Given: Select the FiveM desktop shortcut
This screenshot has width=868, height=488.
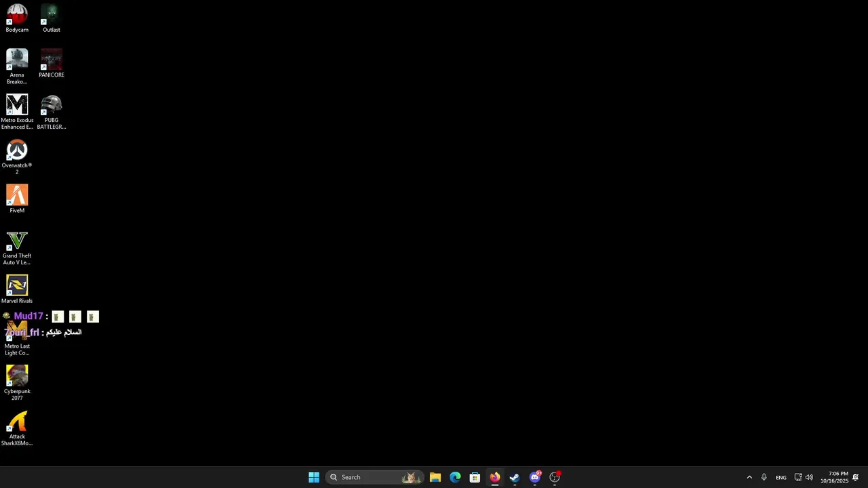Looking at the screenshot, I should point(17,199).
